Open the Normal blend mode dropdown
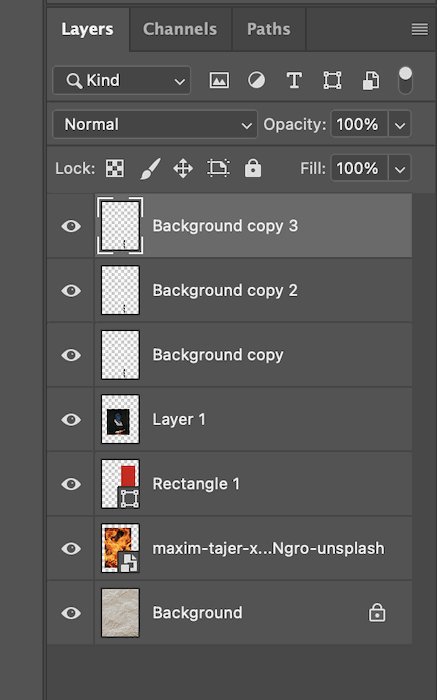 pos(155,124)
